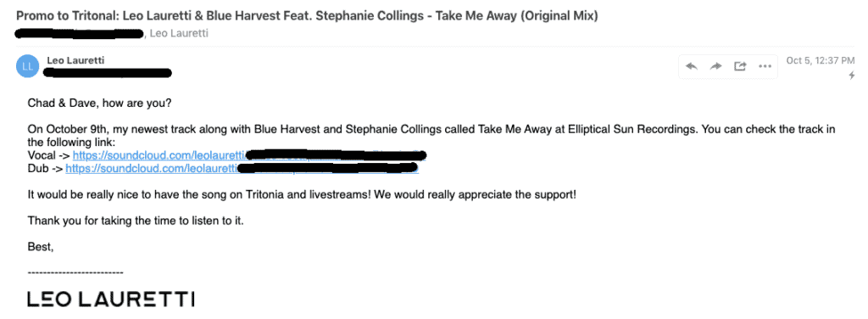Click the Oct 5, 12:37 PM timestamp
Viewport: 868px width, 319px height.
click(x=821, y=60)
